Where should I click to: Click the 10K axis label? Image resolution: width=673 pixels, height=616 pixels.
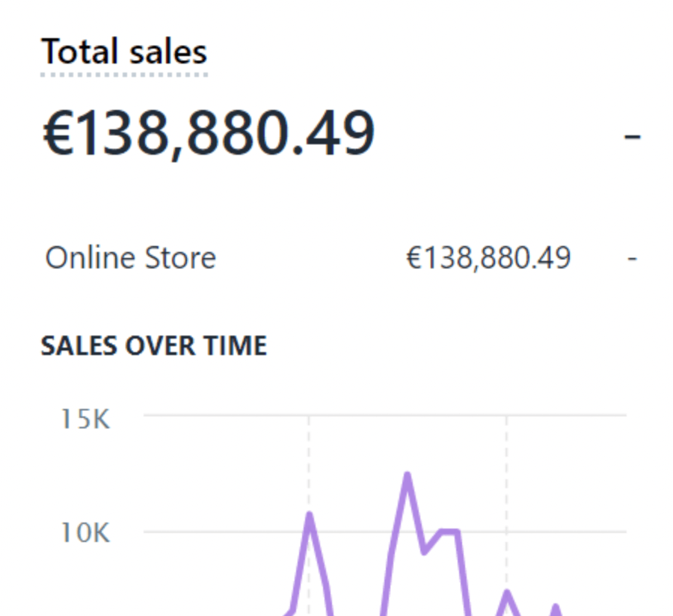[85, 534]
